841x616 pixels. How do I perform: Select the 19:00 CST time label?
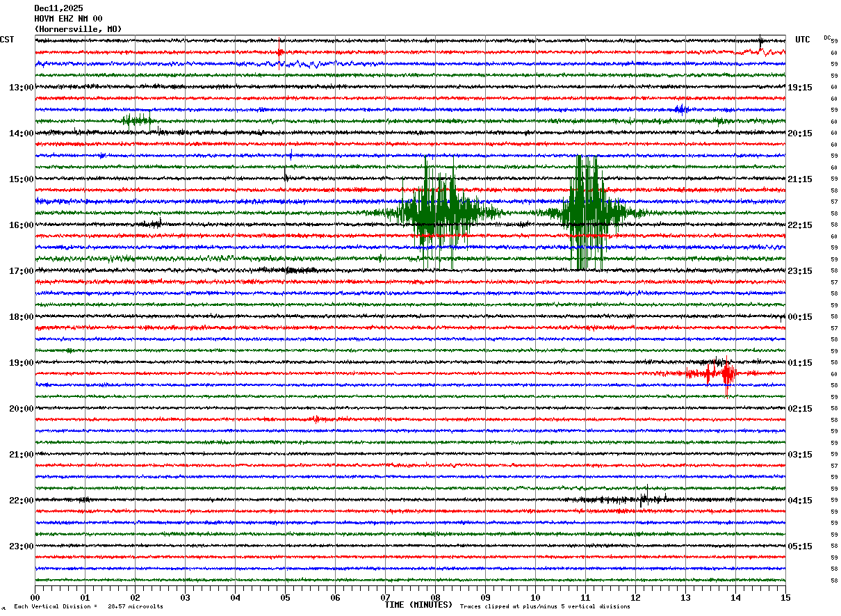click(21, 363)
